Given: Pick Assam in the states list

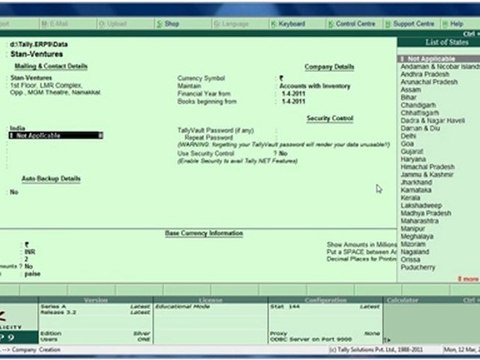Looking at the screenshot, I should click(410, 90).
